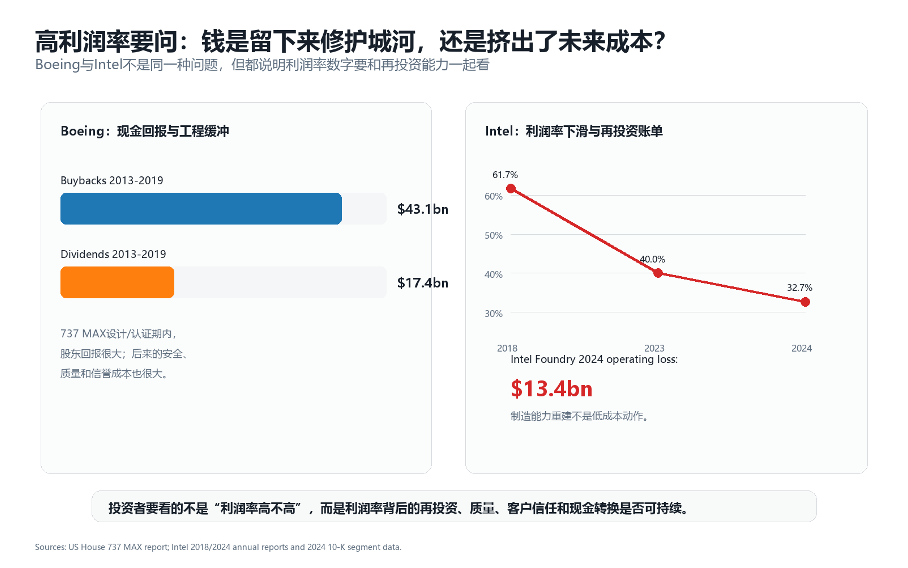Select the 2018 data point on the Intel line
Screen dimensions: 908x568
tap(511, 189)
